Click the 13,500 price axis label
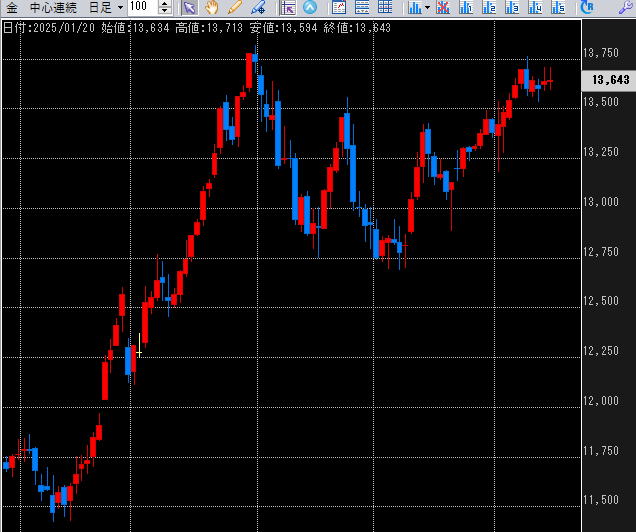 click(x=601, y=101)
